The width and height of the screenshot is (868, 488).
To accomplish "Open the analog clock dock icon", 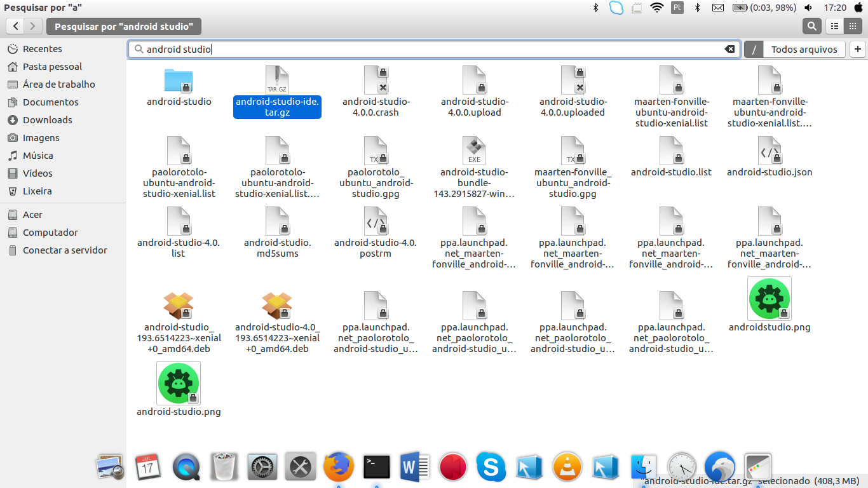I will [x=682, y=468].
